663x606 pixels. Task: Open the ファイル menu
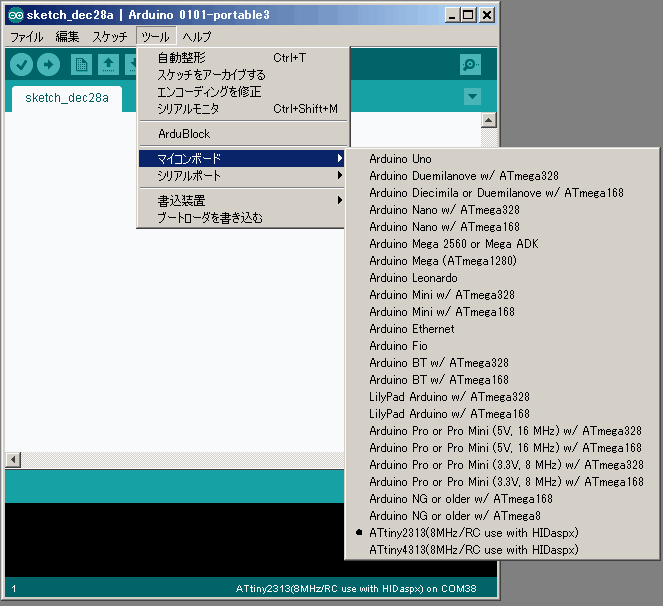pos(26,37)
